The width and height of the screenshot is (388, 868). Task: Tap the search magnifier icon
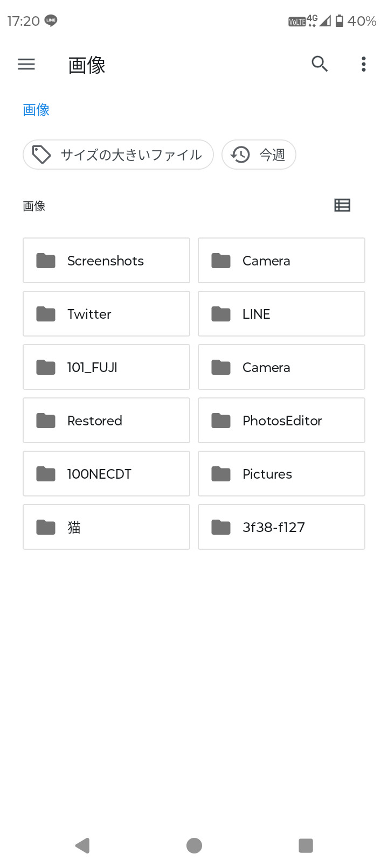pyautogui.click(x=320, y=64)
